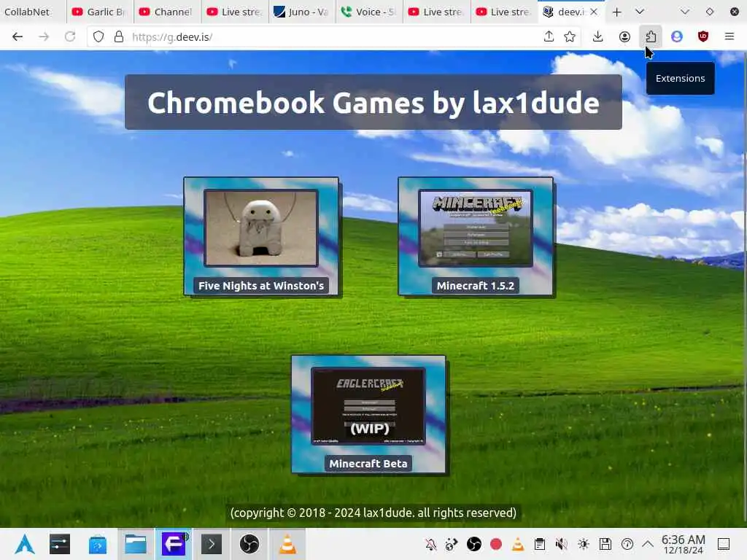Switch to the Garlic Br YouTube tab
The width and height of the screenshot is (747, 560).
point(99,12)
